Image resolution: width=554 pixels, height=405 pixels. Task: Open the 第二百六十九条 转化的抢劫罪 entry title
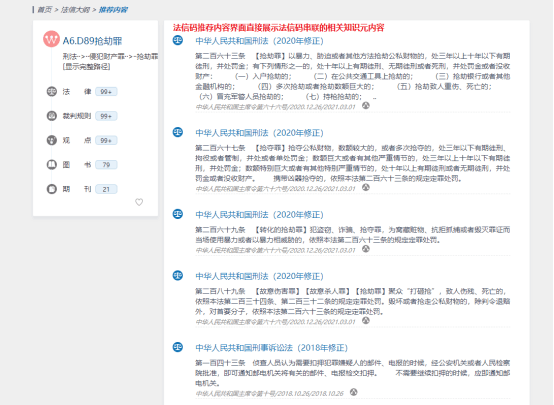pos(259,215)
